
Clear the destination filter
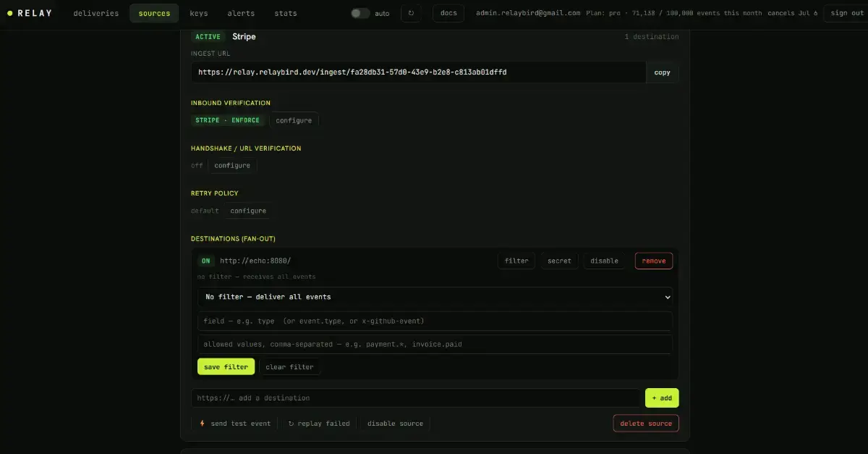coord(289,367)
